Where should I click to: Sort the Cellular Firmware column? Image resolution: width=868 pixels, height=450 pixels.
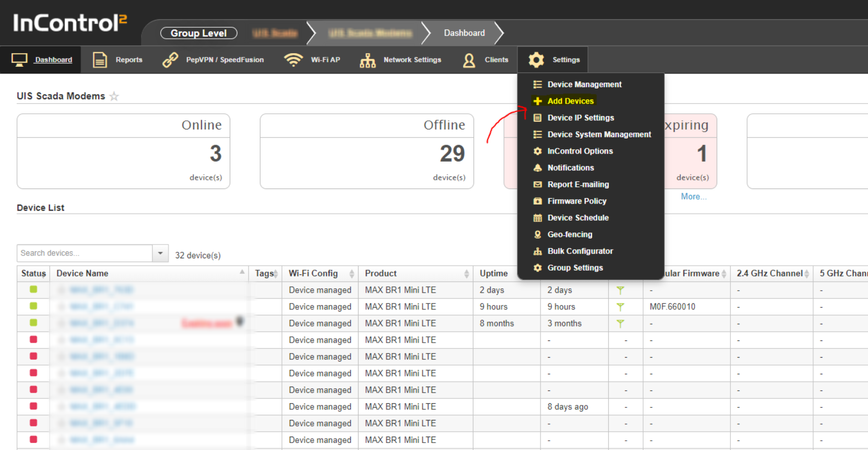point(724,274)
